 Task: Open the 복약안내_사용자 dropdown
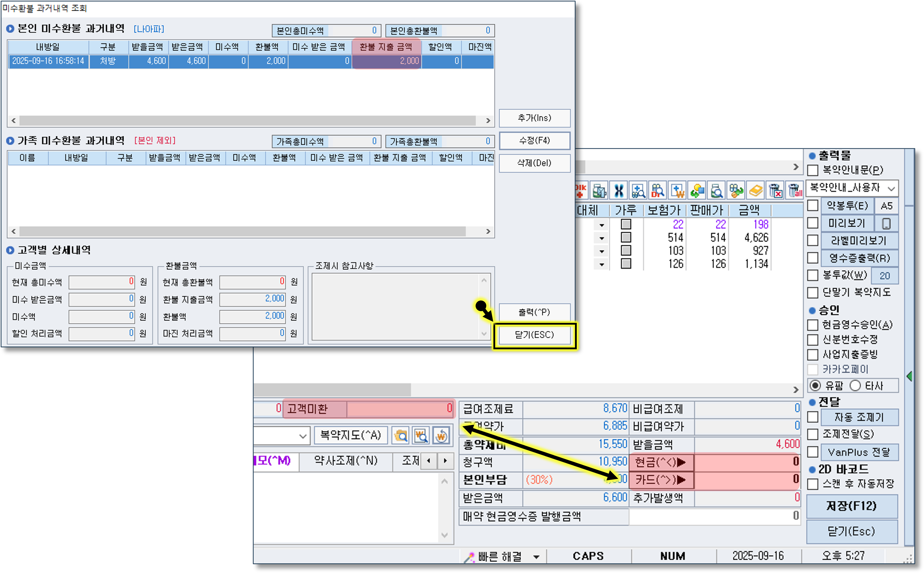[x=891, y=188]
